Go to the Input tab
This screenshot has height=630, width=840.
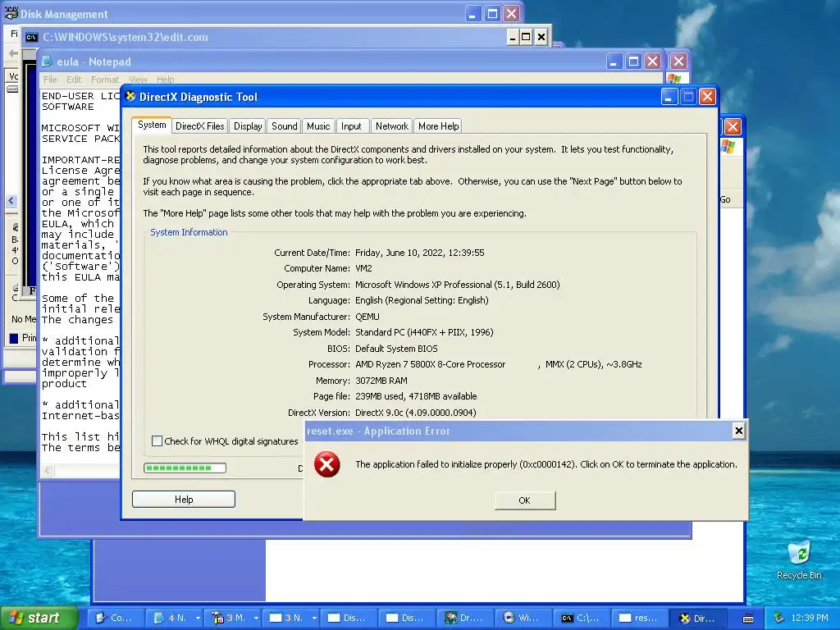(351, 126)
